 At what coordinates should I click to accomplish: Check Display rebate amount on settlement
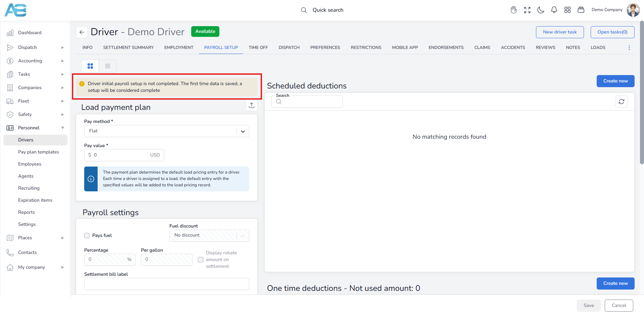tap(201, 260)
